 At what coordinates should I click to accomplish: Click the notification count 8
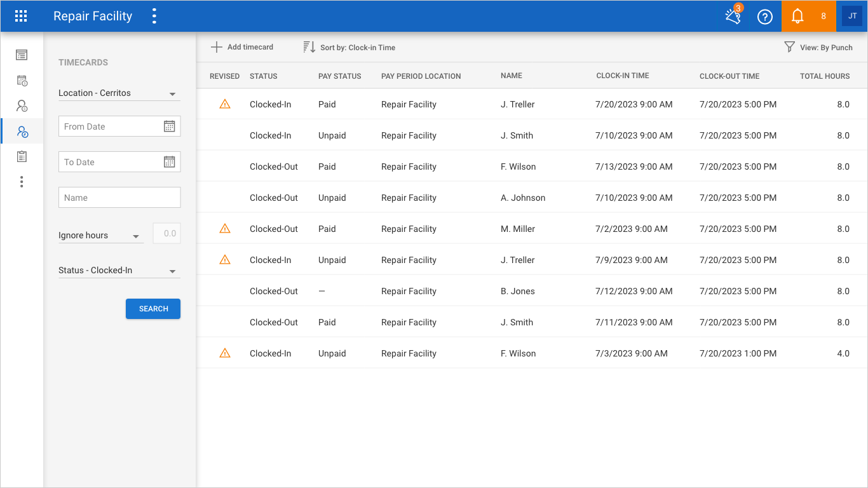tap(824, 17)
